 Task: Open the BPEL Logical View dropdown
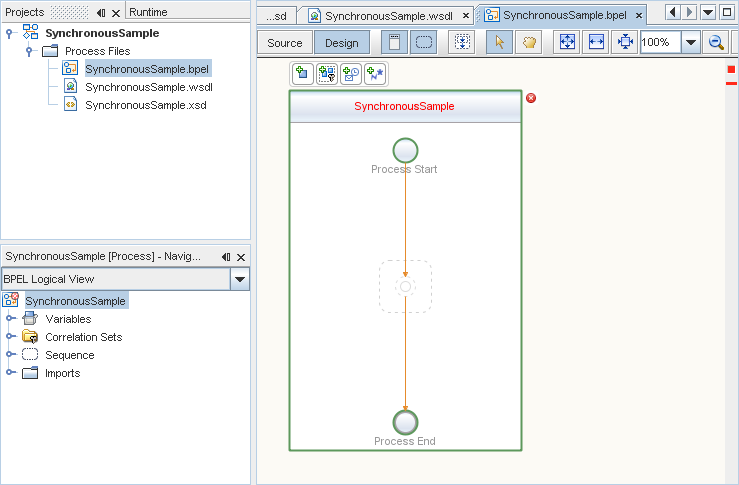click(239, 280)
